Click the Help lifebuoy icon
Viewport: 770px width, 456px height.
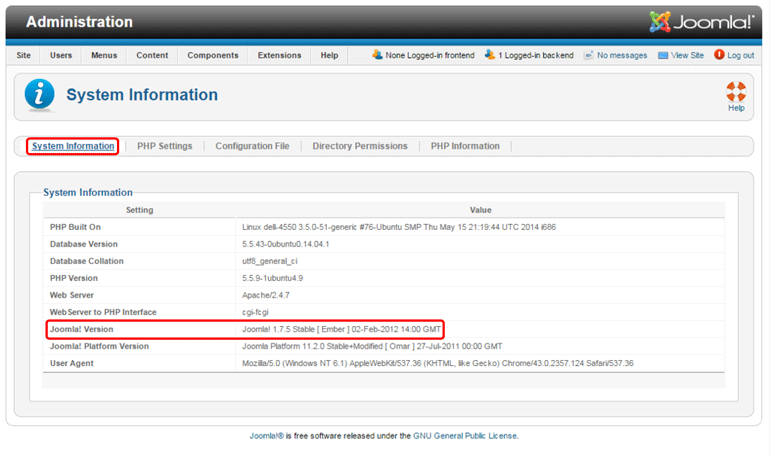pyautogui.click(x=736, y=91)
